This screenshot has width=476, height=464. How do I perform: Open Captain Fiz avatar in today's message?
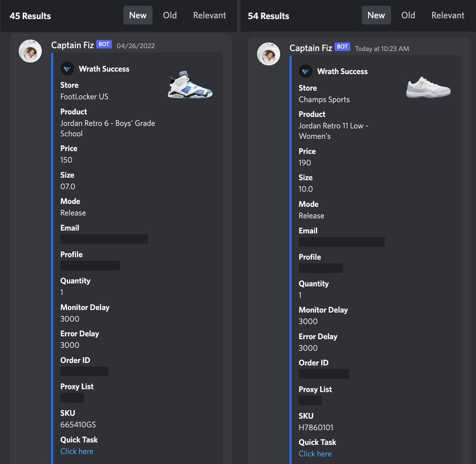pyautogui.click(x=269, y=54)
